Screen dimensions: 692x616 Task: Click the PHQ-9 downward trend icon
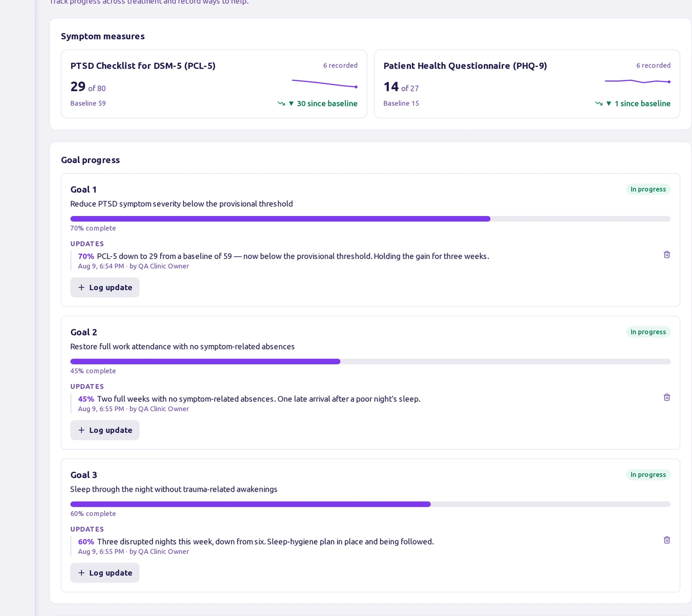pos(599,104)
